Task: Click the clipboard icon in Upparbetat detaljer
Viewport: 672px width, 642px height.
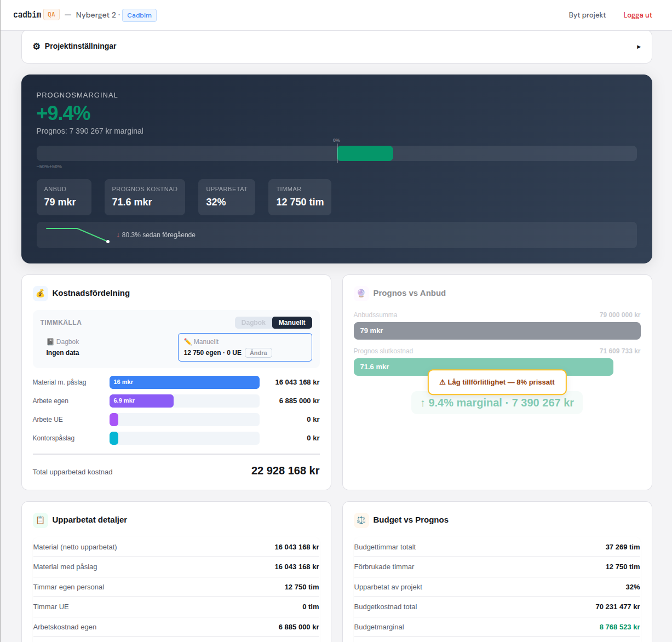Action: point(41,520)
